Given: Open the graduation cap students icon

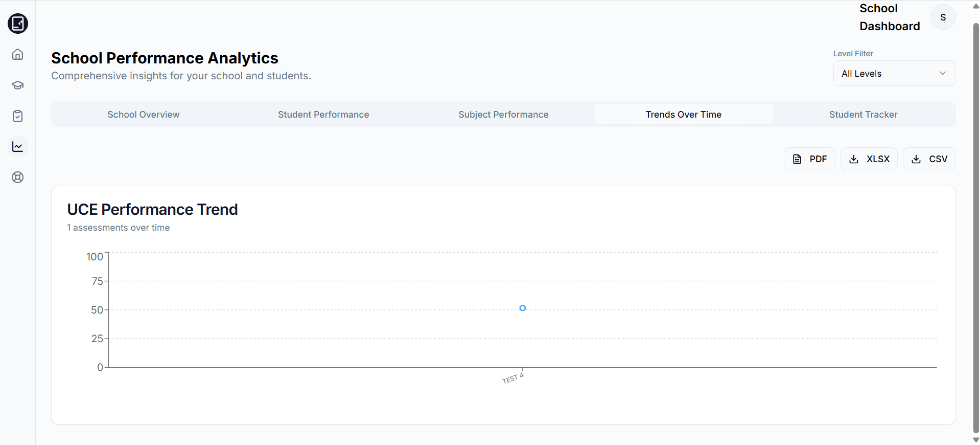Looking at the screenshot, I should (18, 85).
